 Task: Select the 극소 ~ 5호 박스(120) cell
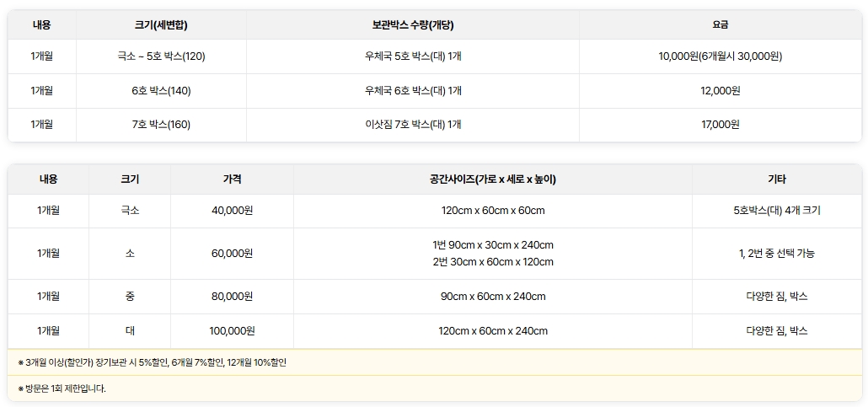161,56
